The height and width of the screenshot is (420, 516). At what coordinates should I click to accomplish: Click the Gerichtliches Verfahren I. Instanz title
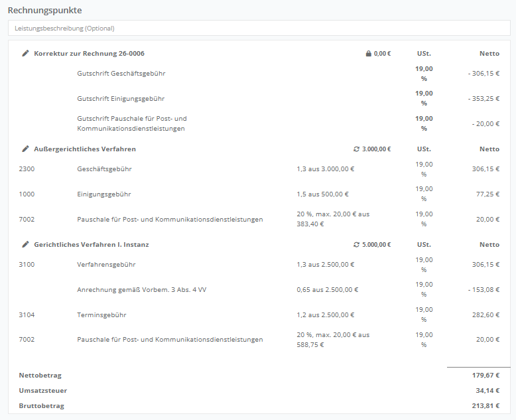pyautogui.click(x=92, y=245)
